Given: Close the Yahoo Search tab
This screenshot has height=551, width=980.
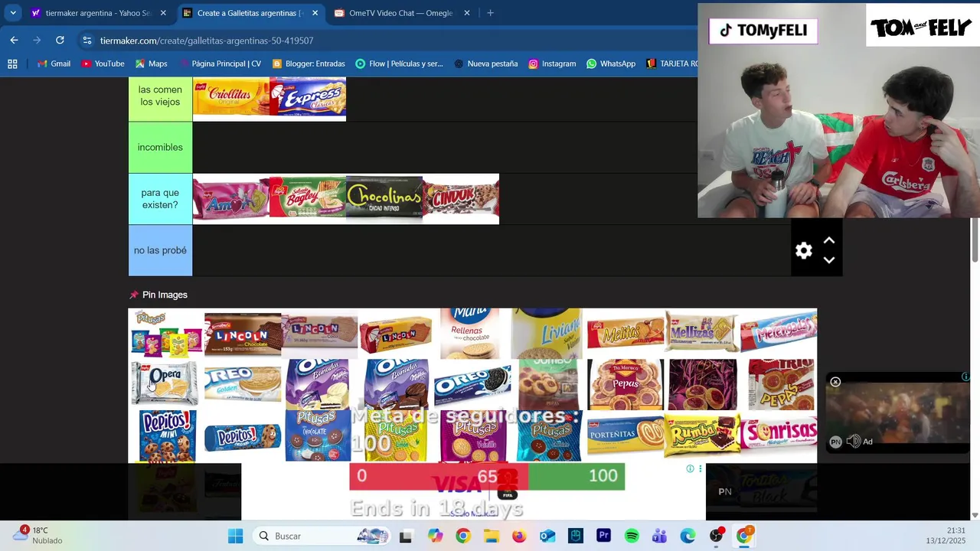Looking at the screenshot, I should click(163, 13).
